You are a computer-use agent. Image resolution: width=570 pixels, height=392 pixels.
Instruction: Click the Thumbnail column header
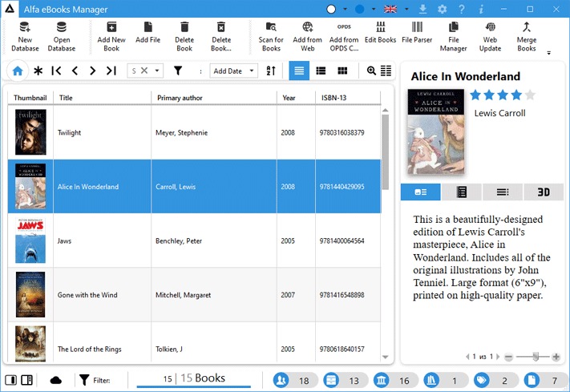[30, 98]
